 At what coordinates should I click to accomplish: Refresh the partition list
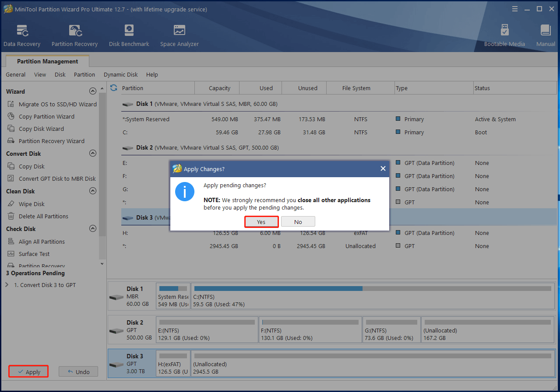click(114, 88)
